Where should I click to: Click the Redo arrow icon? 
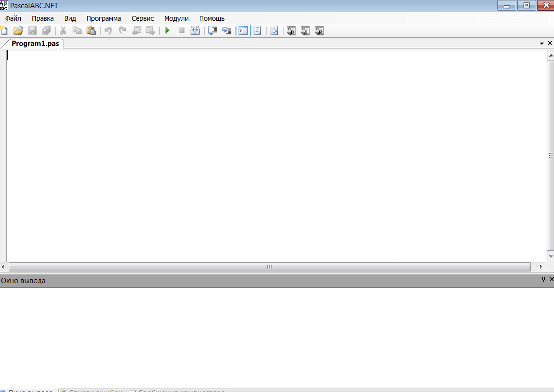pos(122,31)
